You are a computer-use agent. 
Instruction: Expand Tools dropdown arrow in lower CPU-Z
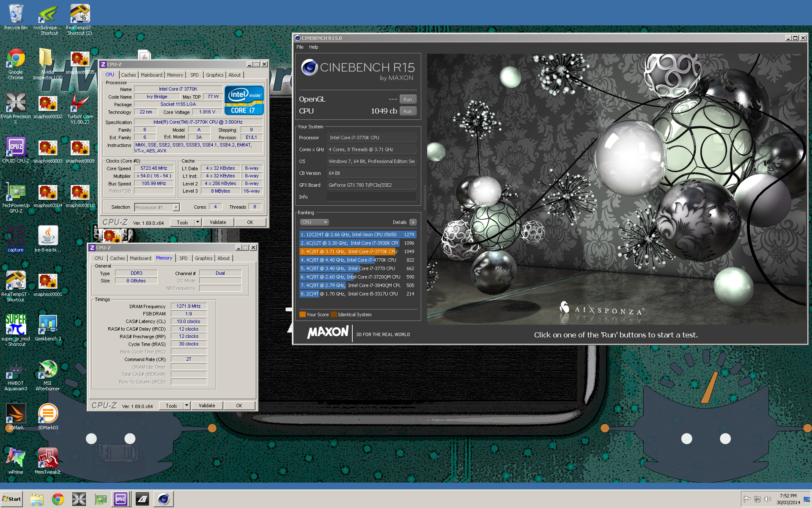click(x=187, y=406)
